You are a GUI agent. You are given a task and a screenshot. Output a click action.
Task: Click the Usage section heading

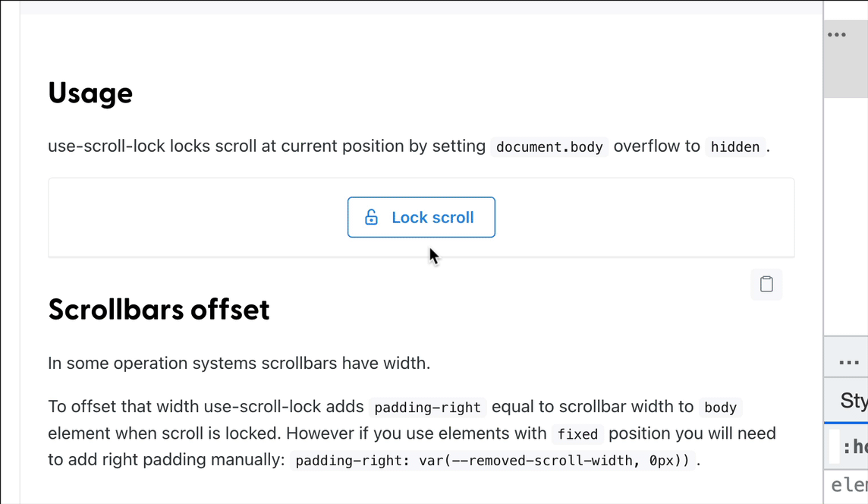pos(90,93)
